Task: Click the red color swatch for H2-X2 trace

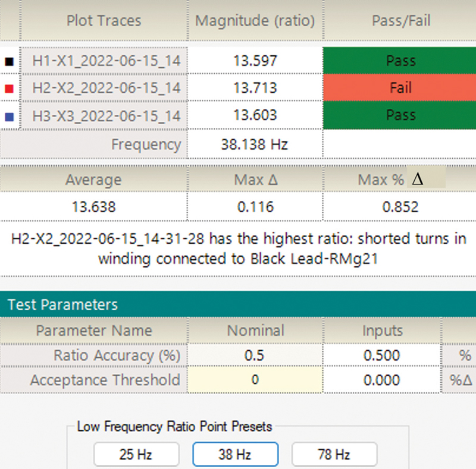Action: pos(10,89)
